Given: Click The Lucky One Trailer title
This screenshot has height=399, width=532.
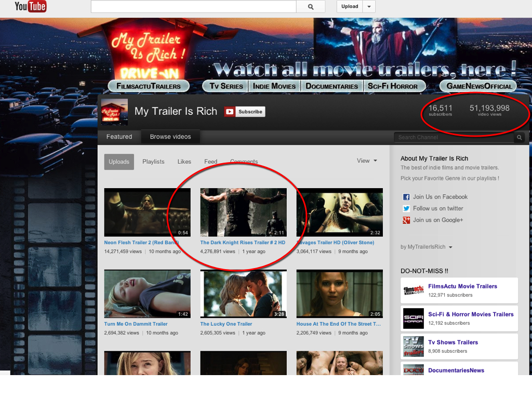Looking at the screenshot, I should [226, 324].
